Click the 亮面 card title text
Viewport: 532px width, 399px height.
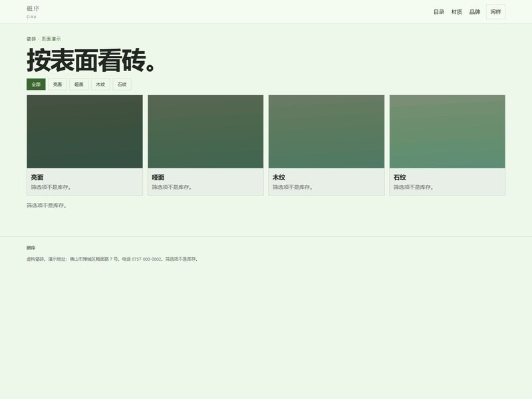coord(37,178)
